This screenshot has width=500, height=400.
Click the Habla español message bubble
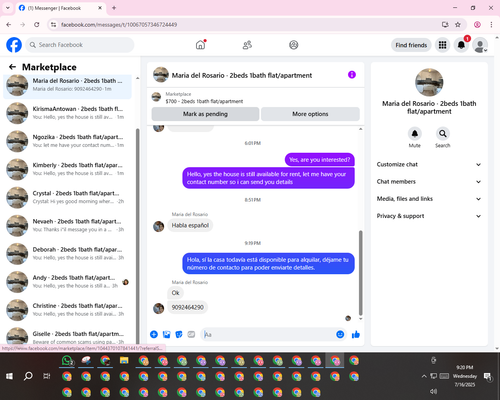(x=190, y=225)
